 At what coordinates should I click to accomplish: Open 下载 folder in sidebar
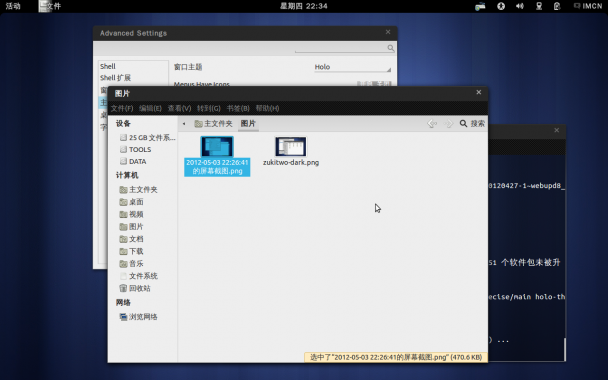pos(131,251)
